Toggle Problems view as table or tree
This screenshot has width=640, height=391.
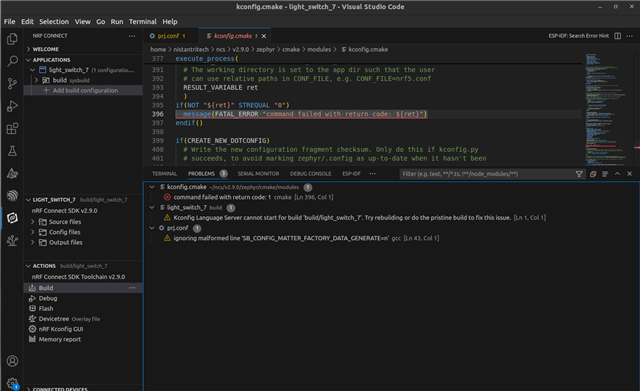[x=605, y=174]
